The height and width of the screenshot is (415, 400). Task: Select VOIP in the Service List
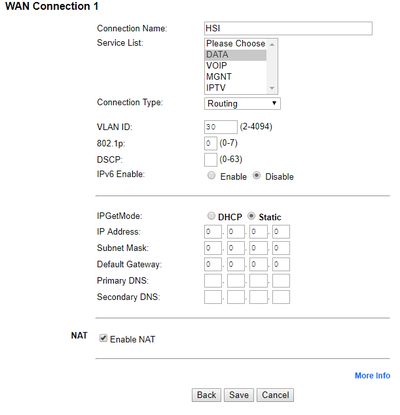click(x=235, y=66)
